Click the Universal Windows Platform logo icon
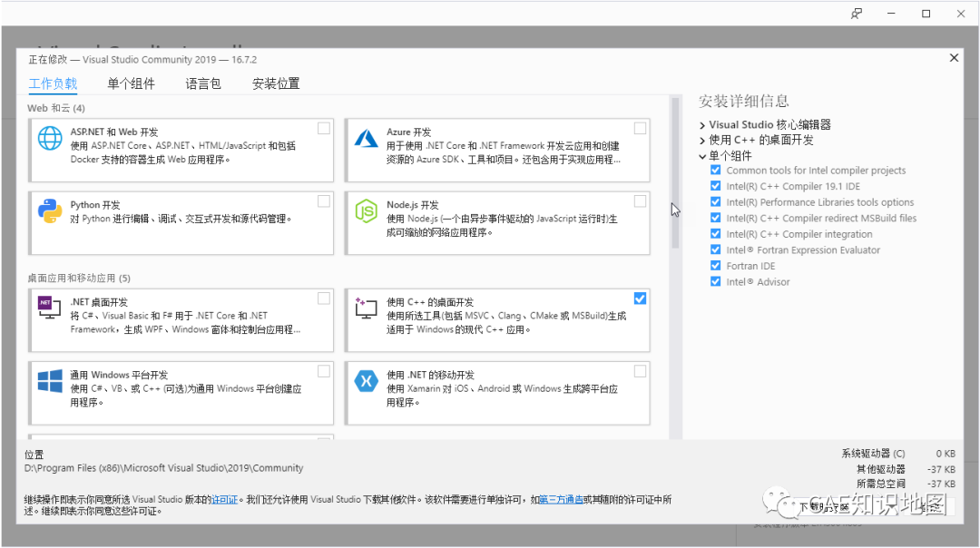Image resolution: width=980 pixels, height=548 pixels. point(50,380)
